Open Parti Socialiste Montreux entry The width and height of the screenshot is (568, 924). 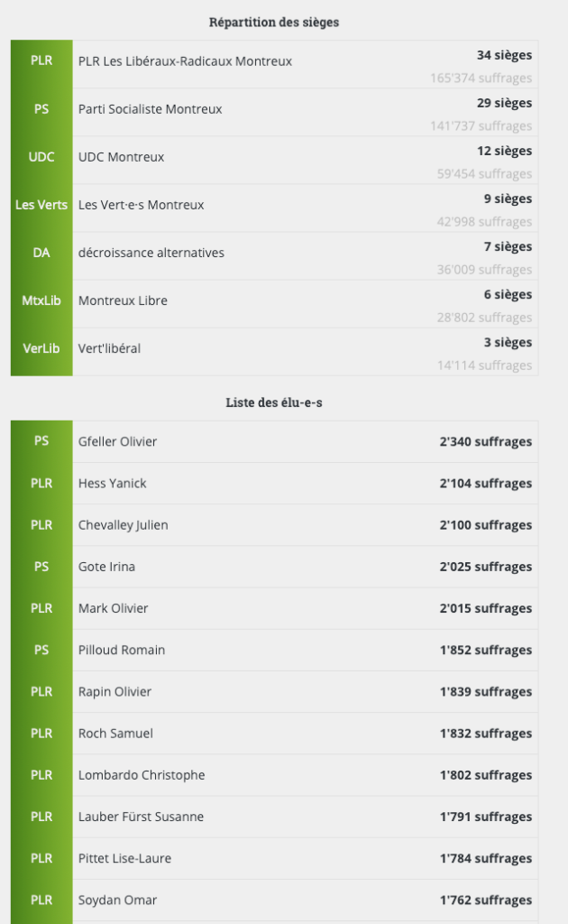pos(150,109)
